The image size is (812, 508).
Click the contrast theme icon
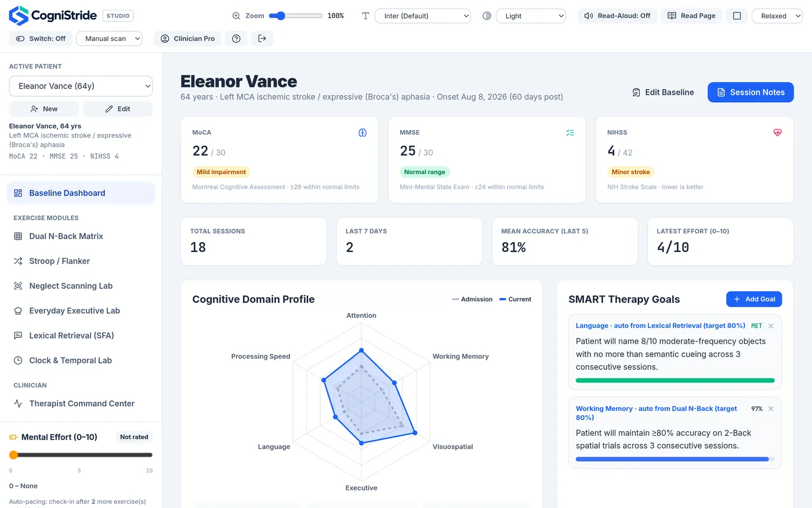coord(487,16)
